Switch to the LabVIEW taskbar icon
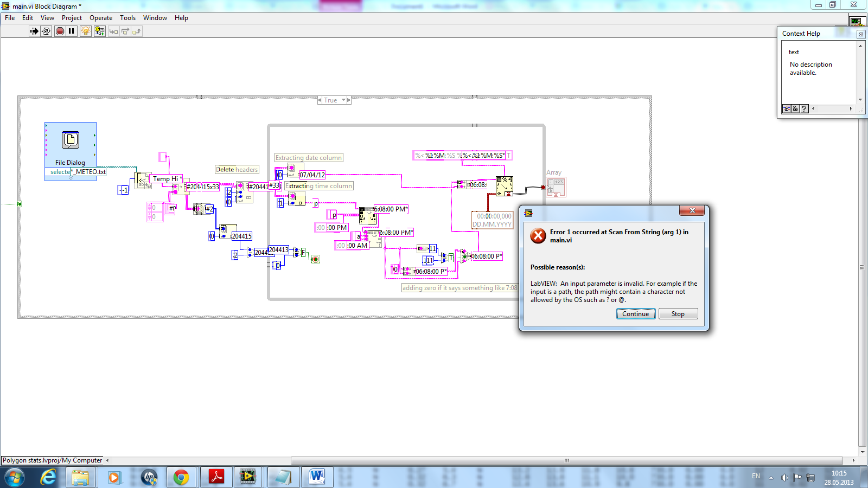 (x=248, y=478)
